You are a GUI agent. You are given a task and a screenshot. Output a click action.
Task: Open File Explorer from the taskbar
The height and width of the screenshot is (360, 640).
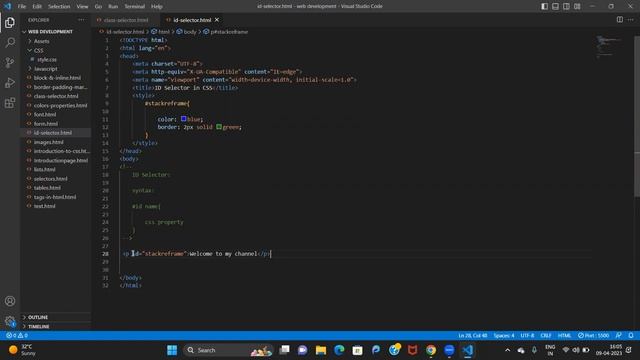[x=321, y=350]
